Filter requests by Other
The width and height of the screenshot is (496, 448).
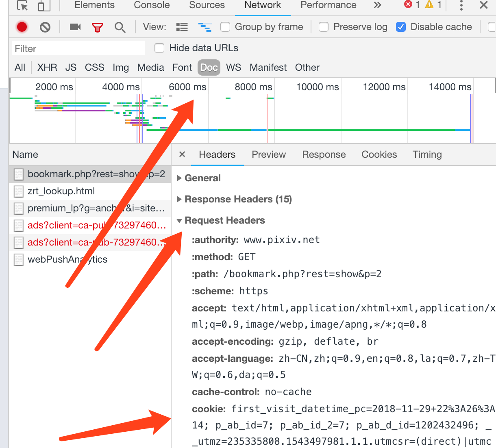pyautogui.click(x=307, y=67)
